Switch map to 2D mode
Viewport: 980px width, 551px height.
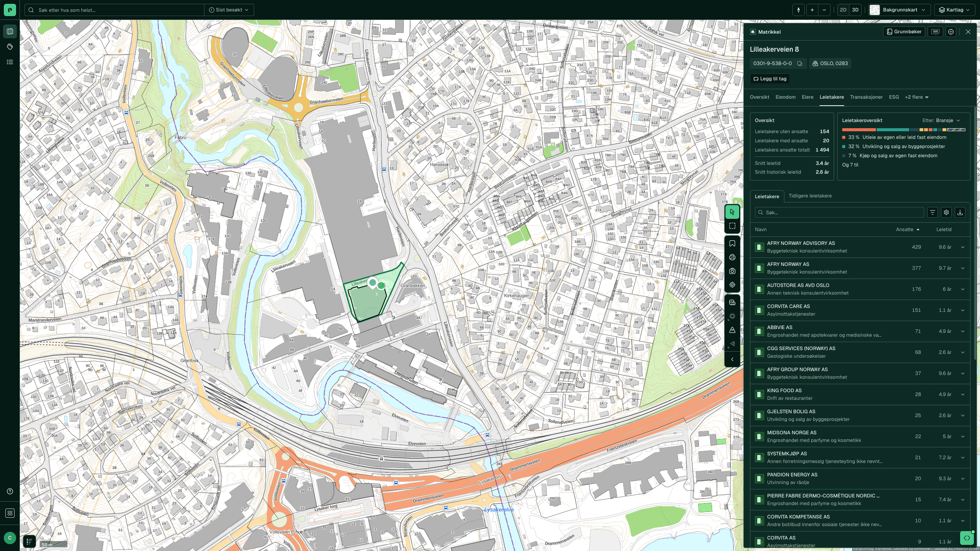[x=843, y=10]
